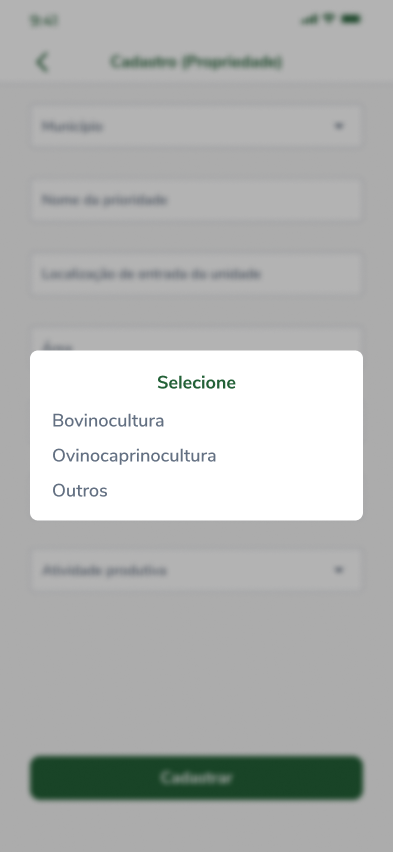Tap the cellular signal icon
The height and width of the screenshot is (852, 393).
pos(309,20)
